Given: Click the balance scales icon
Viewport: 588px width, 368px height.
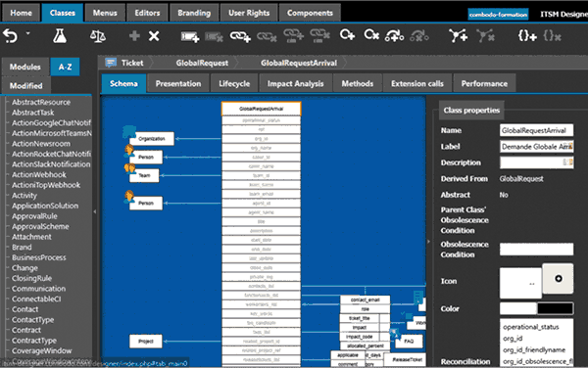Looking at the screenshot, I should pos(98,36).
